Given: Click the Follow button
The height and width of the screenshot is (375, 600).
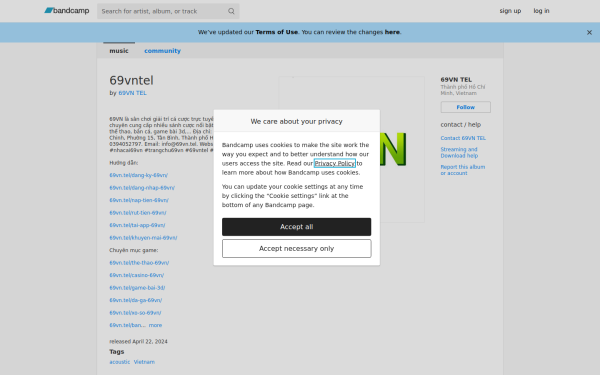Looking at the screenshot, I should coord(465,107).
